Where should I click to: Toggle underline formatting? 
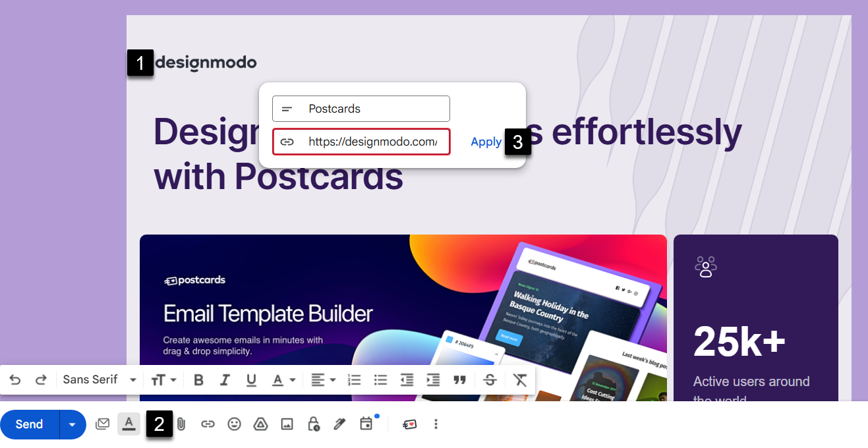(x=251, y=380)
